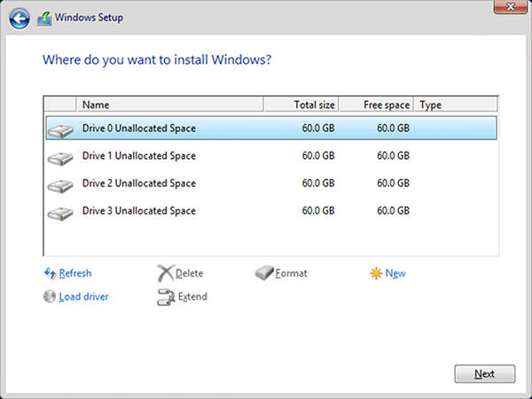
Task: Click the Refresh arrows icon
Action: tap(51, 273)
